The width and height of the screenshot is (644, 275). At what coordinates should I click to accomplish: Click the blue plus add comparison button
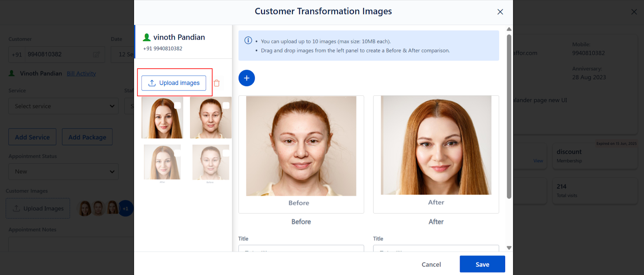[247, 78]
